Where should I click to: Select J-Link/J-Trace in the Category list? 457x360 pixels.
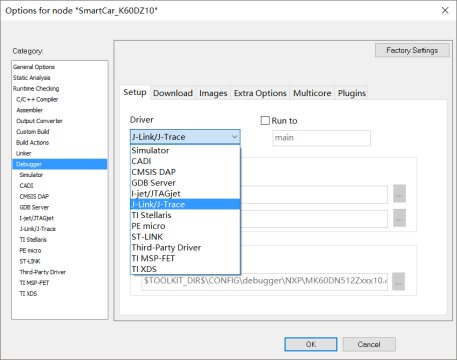tap(38, 229)
